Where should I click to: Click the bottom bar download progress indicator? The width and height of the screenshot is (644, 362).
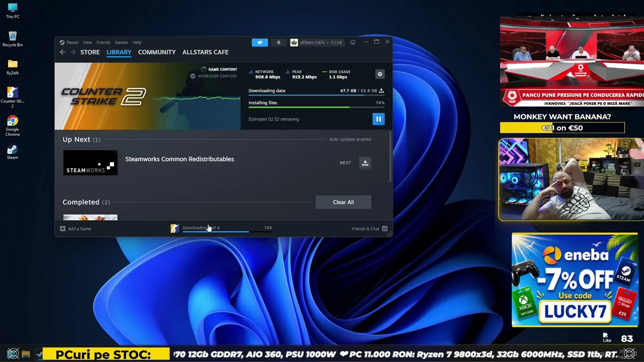(x=227, y=229)
